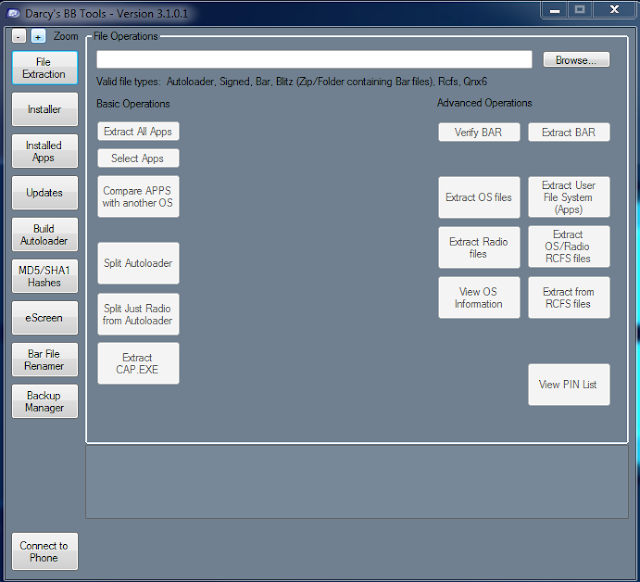
Task: Click the app icon in title bar
Action: point(13,13)
